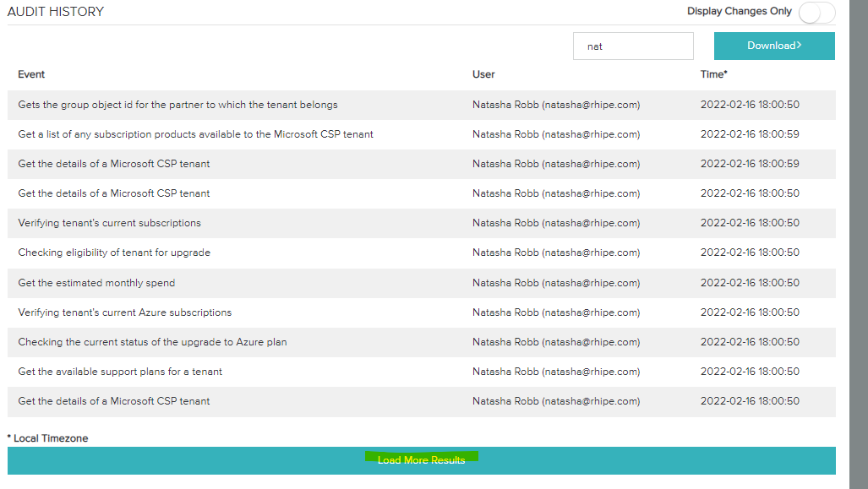Click the search field containing 'nat'

pyautogui.click(x=633, y=45)
